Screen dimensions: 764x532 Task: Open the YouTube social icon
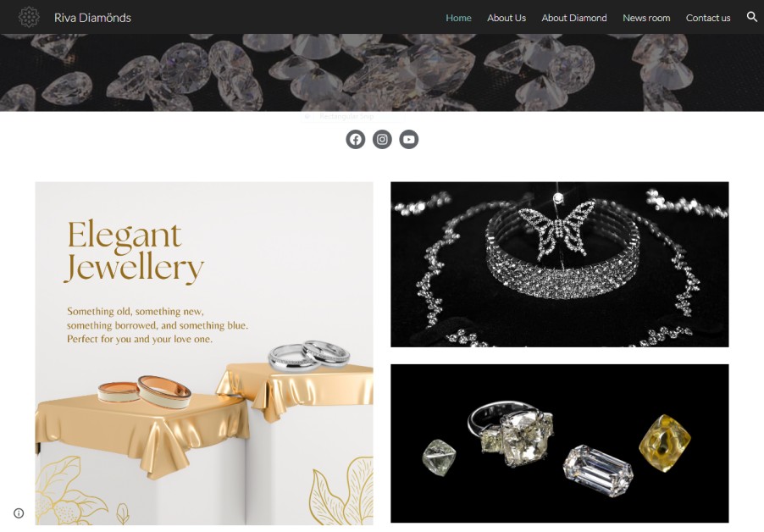(x=409, y=139)
